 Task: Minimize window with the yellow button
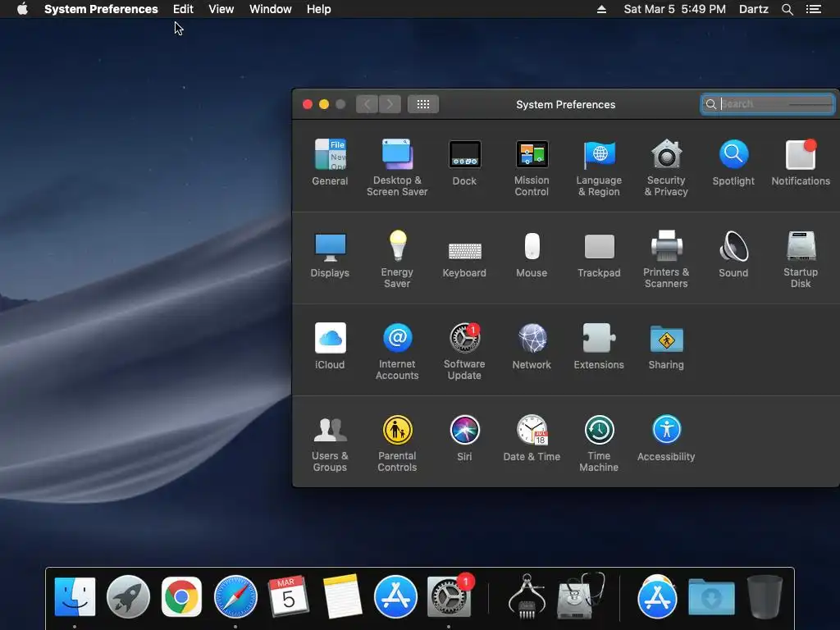coord(324,104)
